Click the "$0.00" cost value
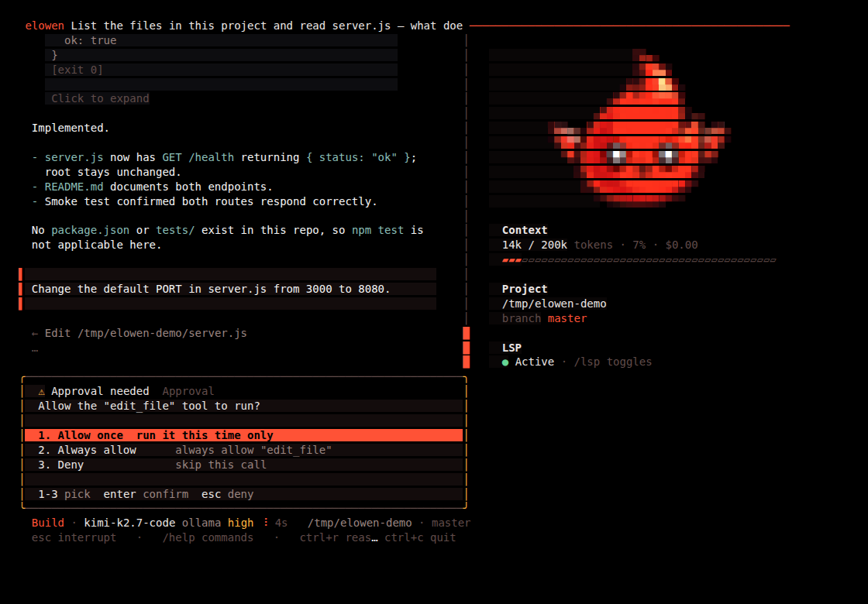Screen dimensions: 868x604 [681, 245]
